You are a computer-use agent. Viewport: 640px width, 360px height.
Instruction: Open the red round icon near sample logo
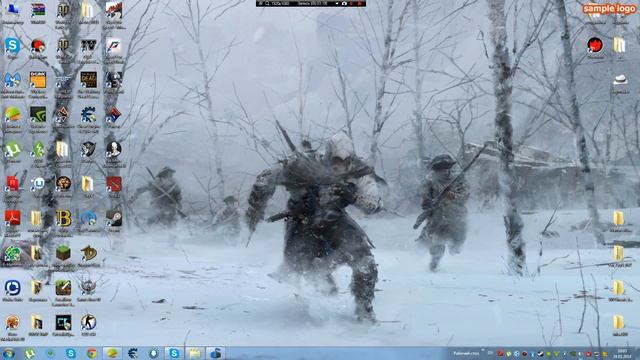click(x=595, y=45)
